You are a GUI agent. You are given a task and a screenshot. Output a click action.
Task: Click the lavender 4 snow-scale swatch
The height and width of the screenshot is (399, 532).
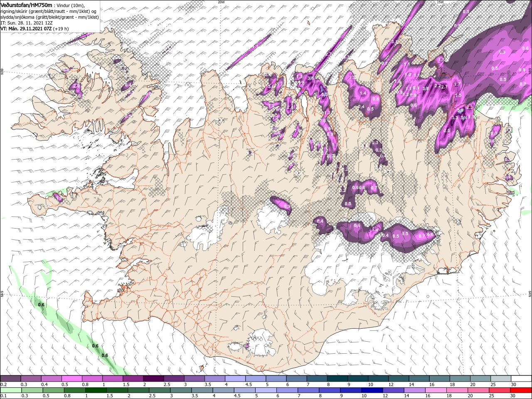coord(235,379)
